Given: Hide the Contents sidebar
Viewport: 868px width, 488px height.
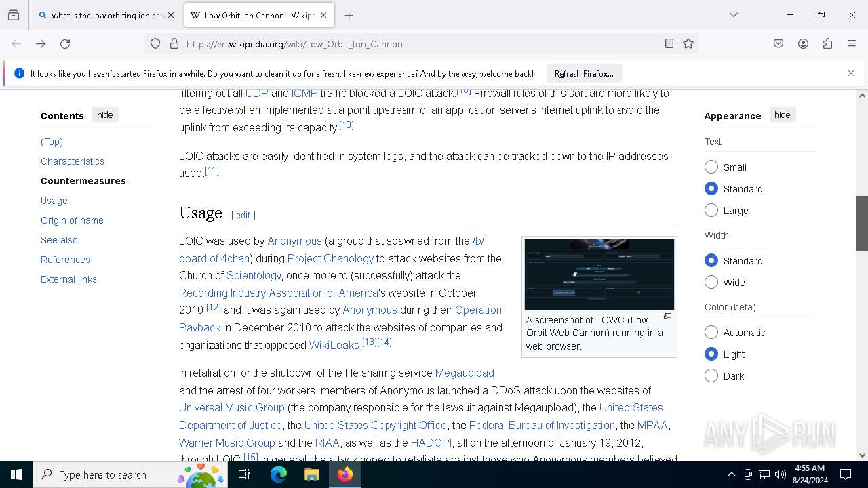Looking at the screenshot, I should (x=105, y=115).
